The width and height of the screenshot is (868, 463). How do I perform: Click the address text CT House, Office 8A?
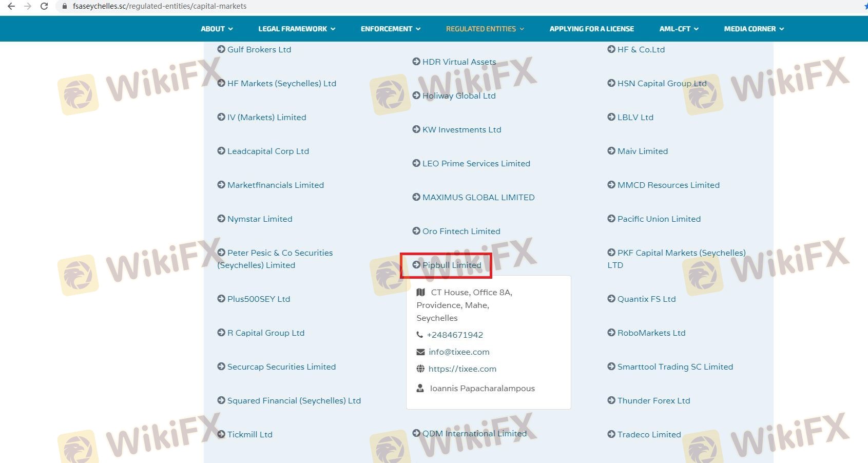pos(471,292)
